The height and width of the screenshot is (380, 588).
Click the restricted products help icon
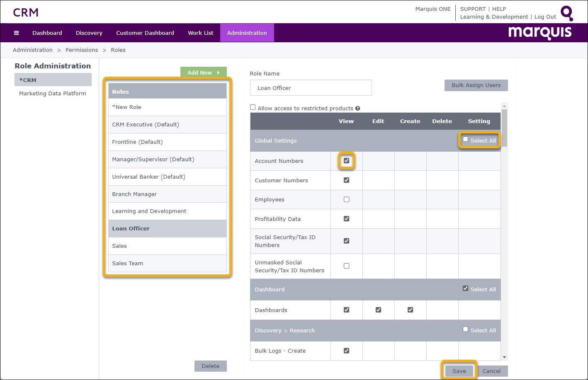click(x=357, y=108)
